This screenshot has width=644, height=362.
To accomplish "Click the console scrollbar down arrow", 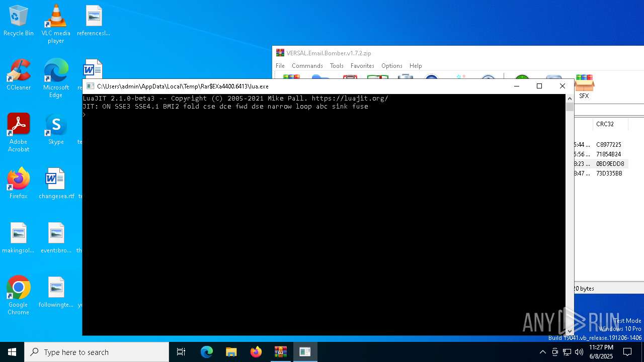I will 570,331.
